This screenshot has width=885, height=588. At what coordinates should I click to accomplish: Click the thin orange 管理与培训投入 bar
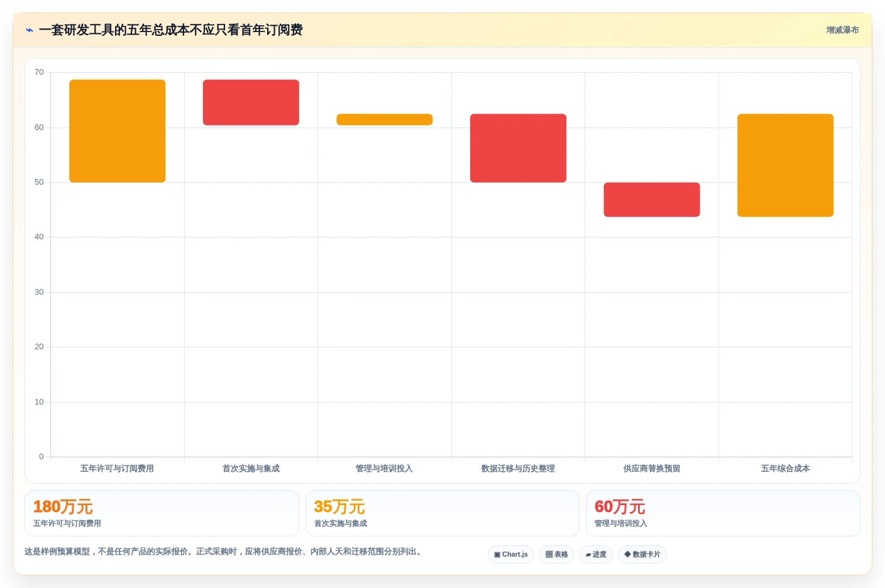385,119
